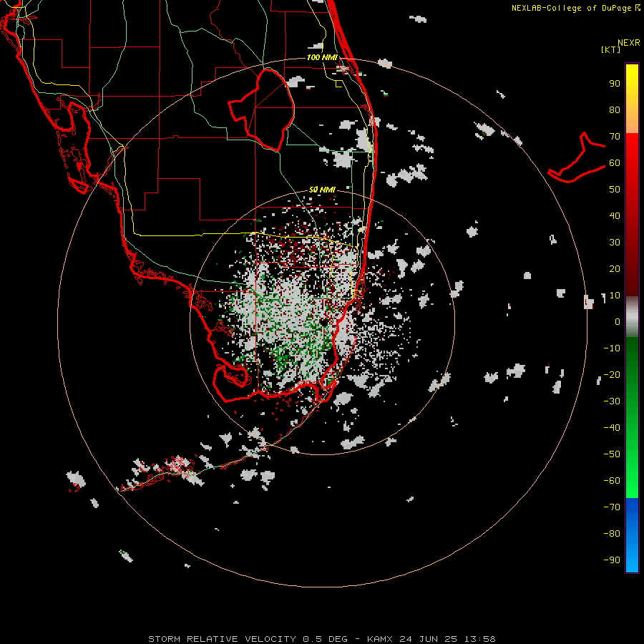Select the 80 value on the velocity scale
644x644 pixels.
tap(615, 110)
